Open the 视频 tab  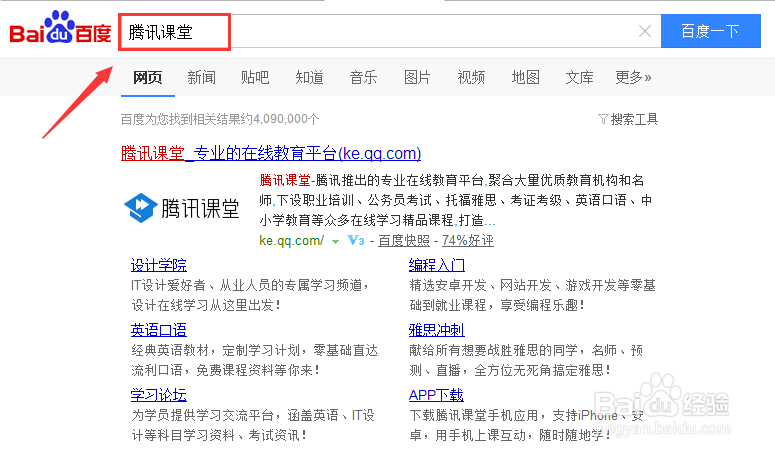[471, 78]
